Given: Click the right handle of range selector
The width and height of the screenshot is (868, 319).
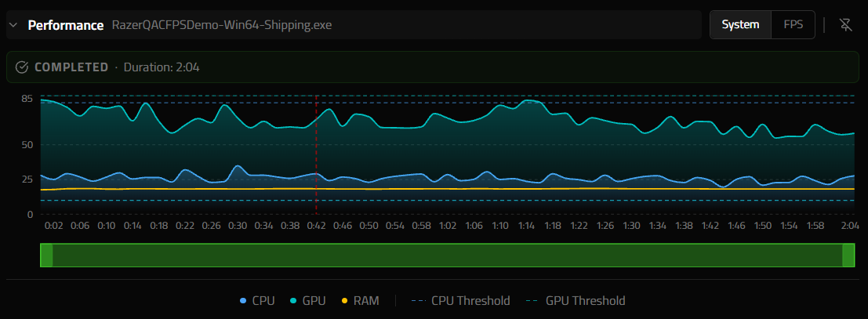Looking at the screenshot, I should coord(848,256).
